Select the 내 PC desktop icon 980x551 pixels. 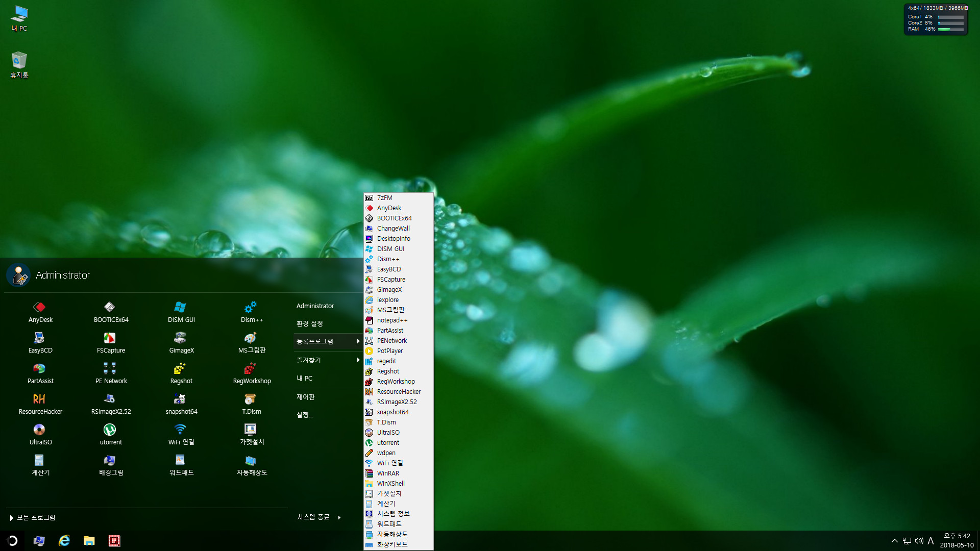point(19,18)
